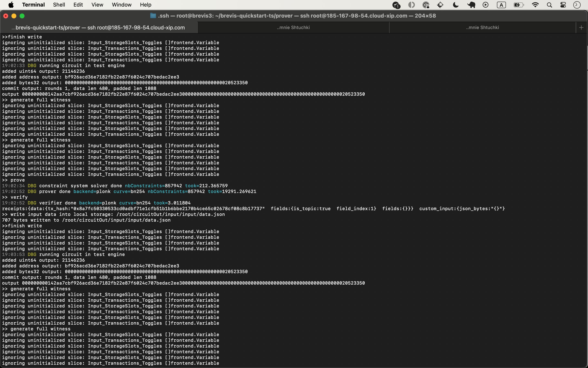The height and width of the screenshot is (368, 588).
Task: Open the elephant menu bar icon
Action: point(471,5)
